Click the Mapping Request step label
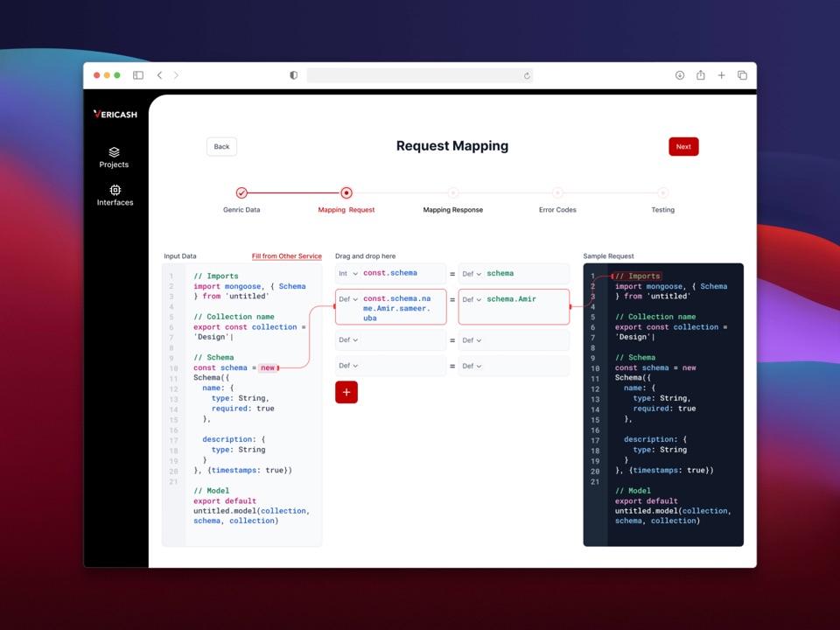The height and width of the screenshot is (630, 840). tap(346, 210)
